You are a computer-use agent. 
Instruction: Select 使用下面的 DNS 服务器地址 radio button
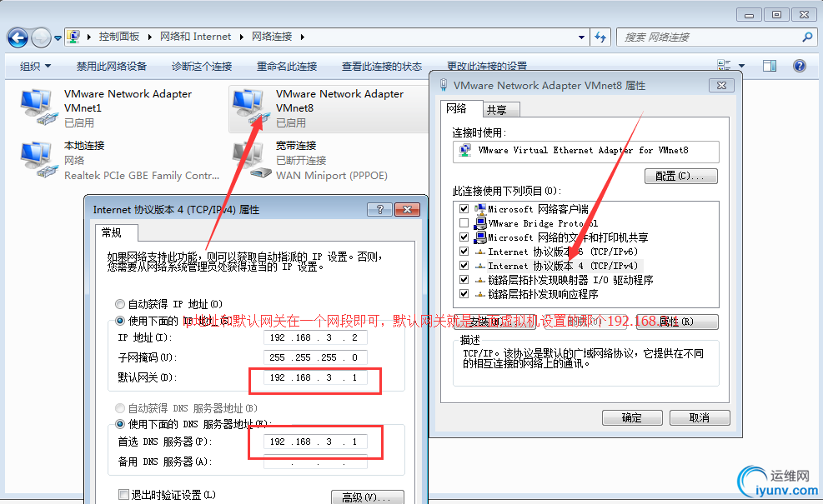[120, 424]
